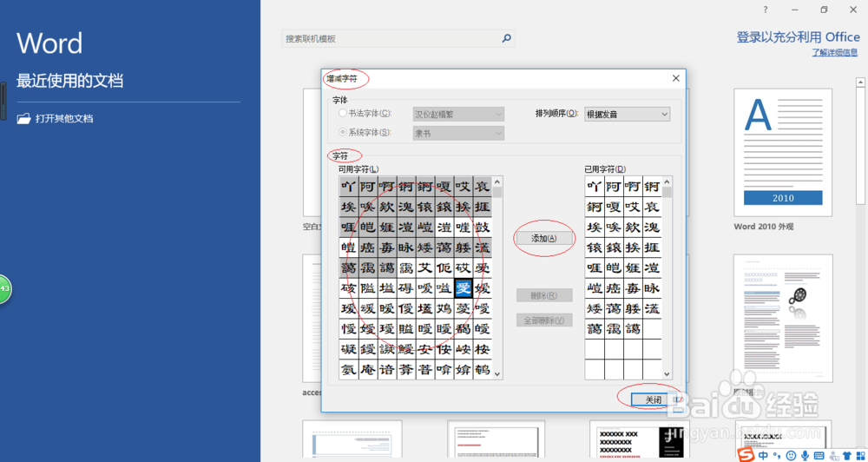Select character 桉 in the 可用字符 grid
Viewport: 868px width, 462px height.
click(x=482, y=350)
